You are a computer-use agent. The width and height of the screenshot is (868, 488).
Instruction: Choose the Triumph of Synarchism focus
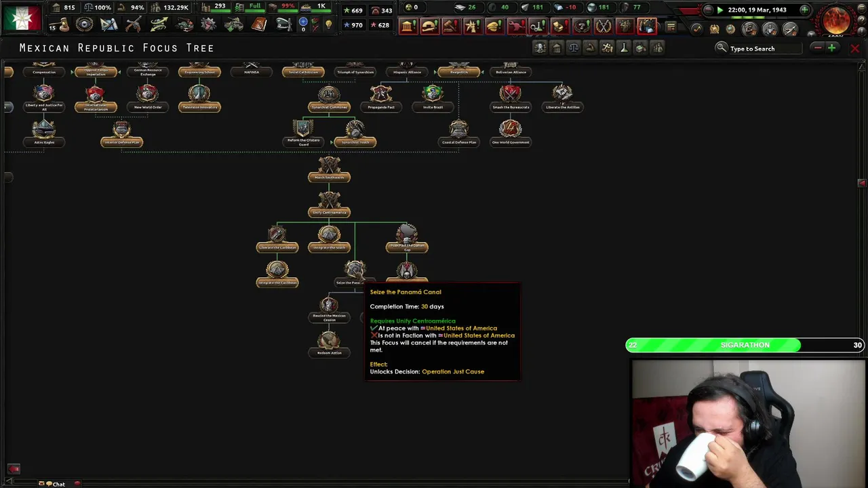(x=355, y=70)
